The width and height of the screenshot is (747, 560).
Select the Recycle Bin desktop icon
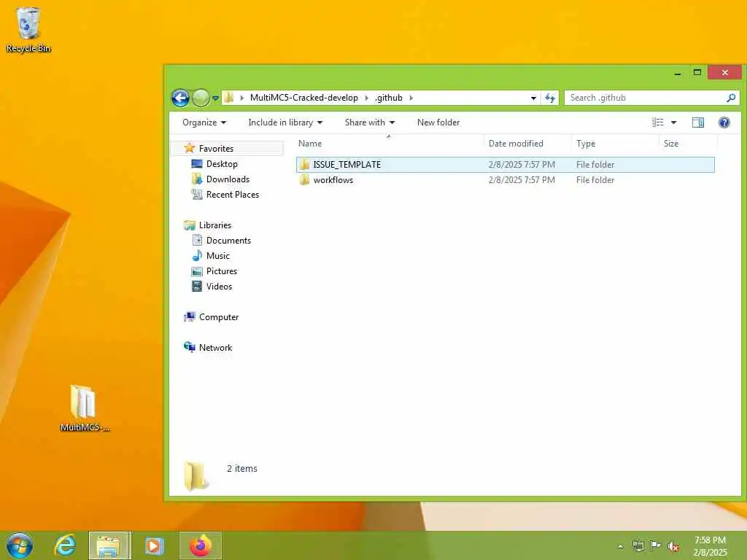[x=28, y=29]
